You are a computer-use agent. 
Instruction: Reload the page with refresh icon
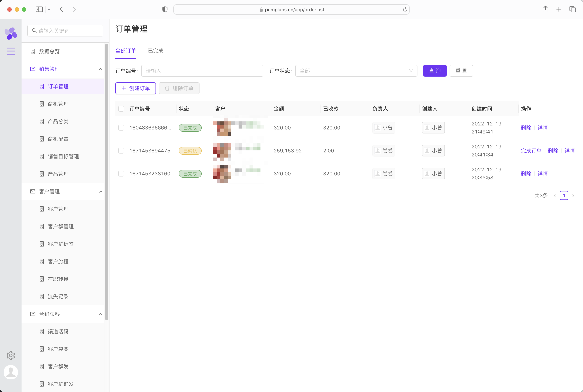click(x=405, y=9)
